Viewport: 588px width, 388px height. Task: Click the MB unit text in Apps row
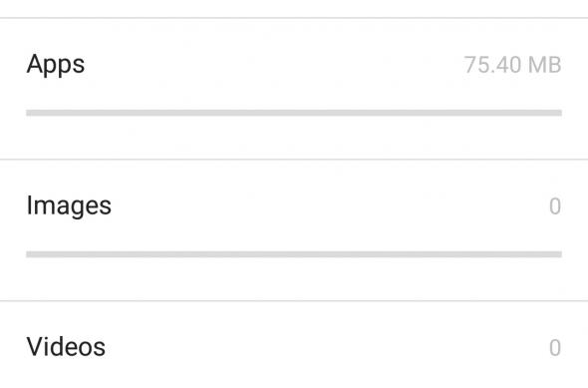coord(545,65)
